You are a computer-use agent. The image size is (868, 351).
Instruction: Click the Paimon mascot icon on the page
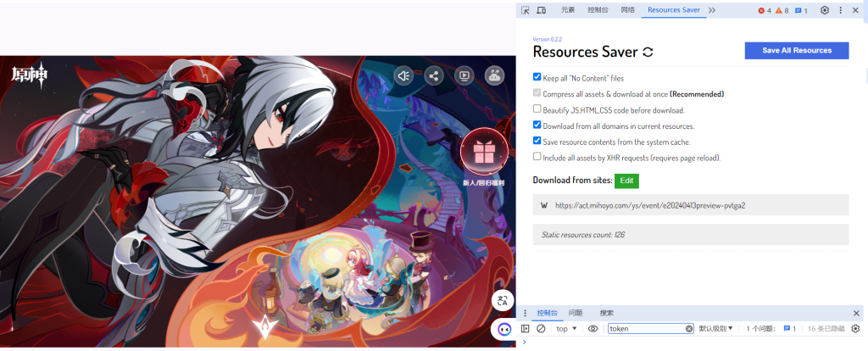click(494, 75)
